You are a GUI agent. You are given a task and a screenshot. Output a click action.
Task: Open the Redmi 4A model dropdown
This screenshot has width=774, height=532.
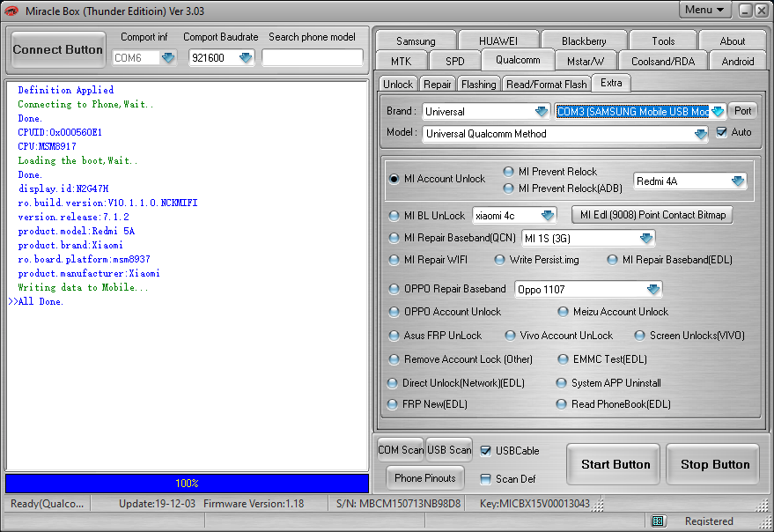pyautogui.click(x=738, y=181)
